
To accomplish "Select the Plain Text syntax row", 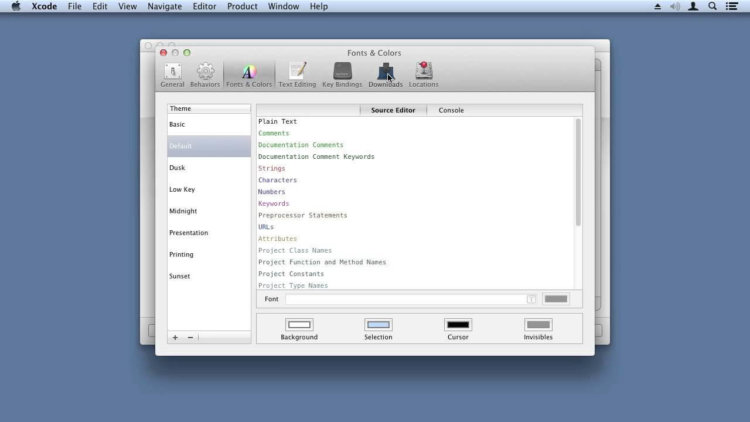I will [x=416, y=122].
